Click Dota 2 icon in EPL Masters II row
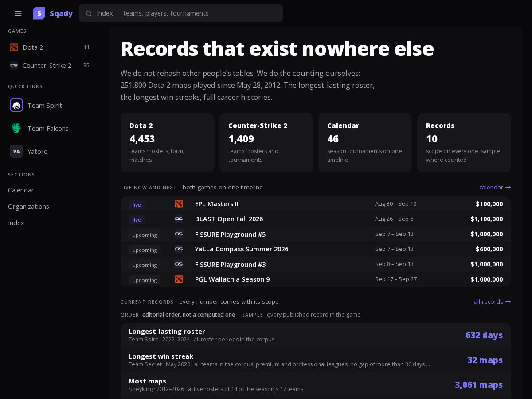The image size is (532, 399). pos(179,204)
